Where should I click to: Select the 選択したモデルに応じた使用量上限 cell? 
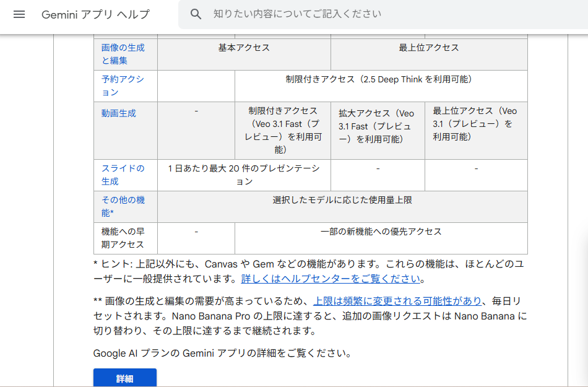click(342, 200)
